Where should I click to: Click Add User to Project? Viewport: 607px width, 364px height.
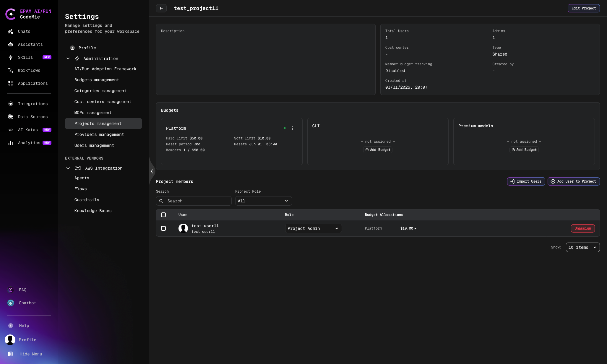(x=574, y=181)
